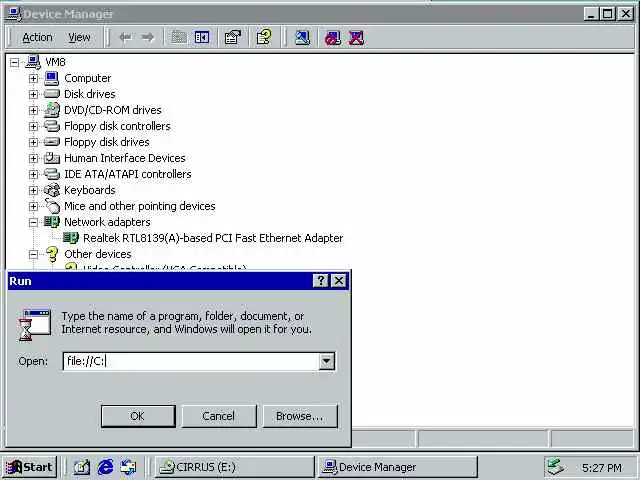Expand the IDE ATA/ATAPI controllers category
640x480 pixels.
tap(33, 174)
